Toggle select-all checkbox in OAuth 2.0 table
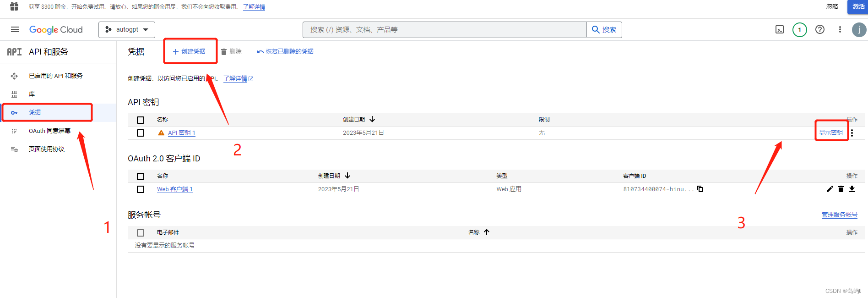The width and height of the screenshot is (868, 298). click(141, 176)
